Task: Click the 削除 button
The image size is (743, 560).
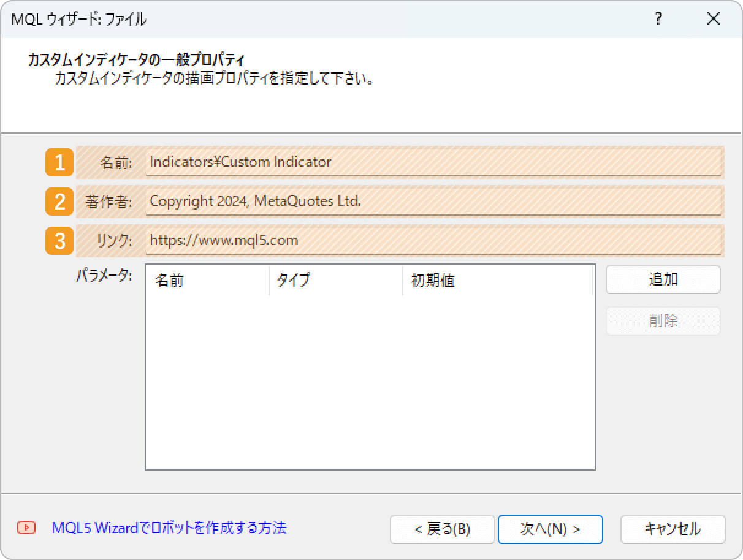Action: tap(663, 321)
